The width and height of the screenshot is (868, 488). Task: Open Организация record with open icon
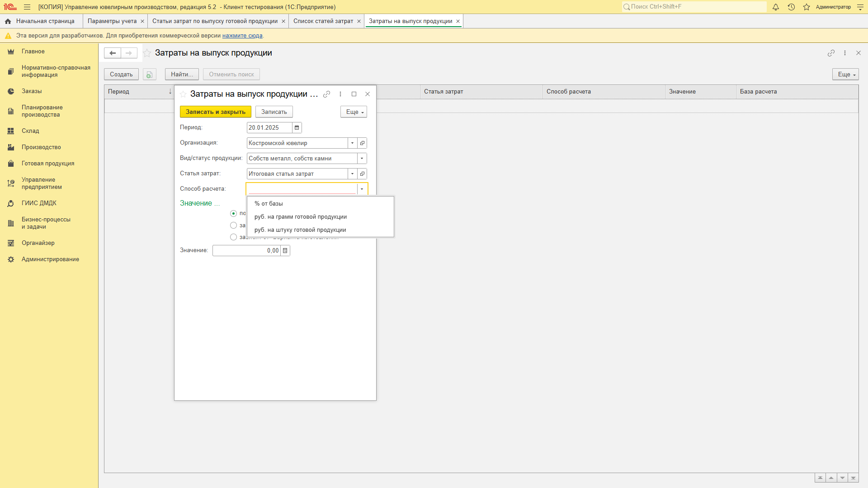[x=362, y=143]
